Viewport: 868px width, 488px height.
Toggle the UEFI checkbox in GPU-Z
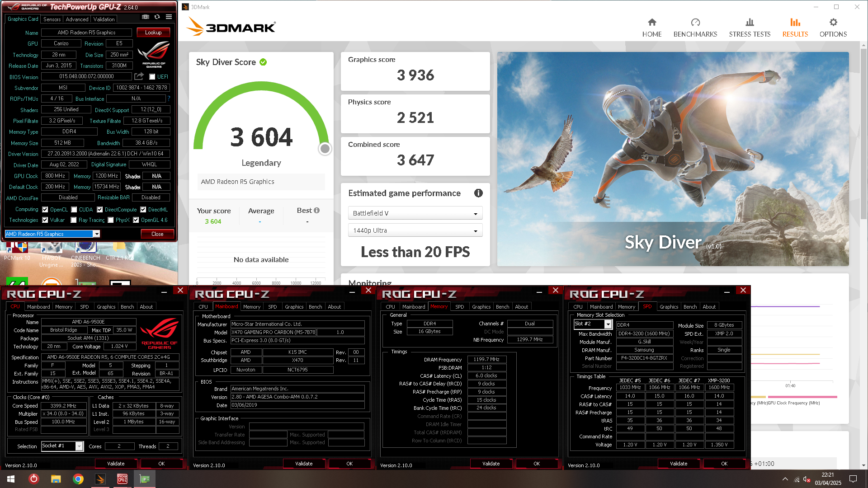152,77
